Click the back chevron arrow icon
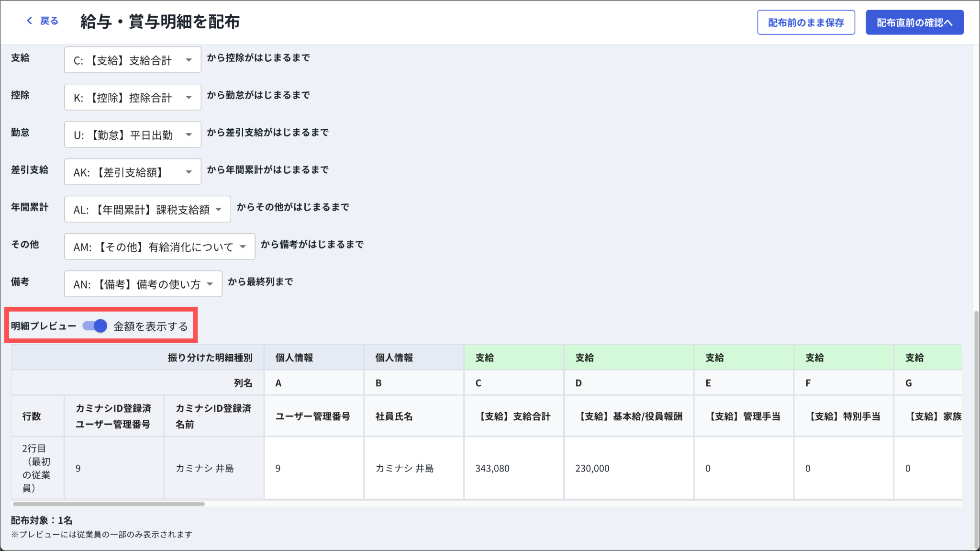This screenshot has width=980, height=551. [30, 21]
